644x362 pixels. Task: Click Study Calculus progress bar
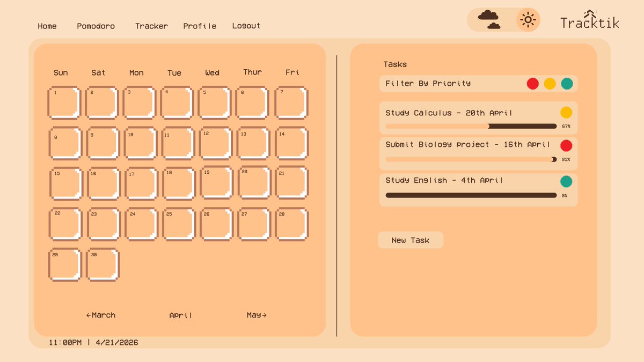pyautogui.click(x=471, y=127)
